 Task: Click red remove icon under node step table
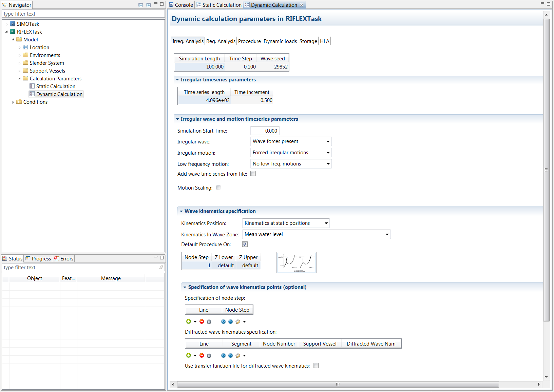[x=202, y=321]
